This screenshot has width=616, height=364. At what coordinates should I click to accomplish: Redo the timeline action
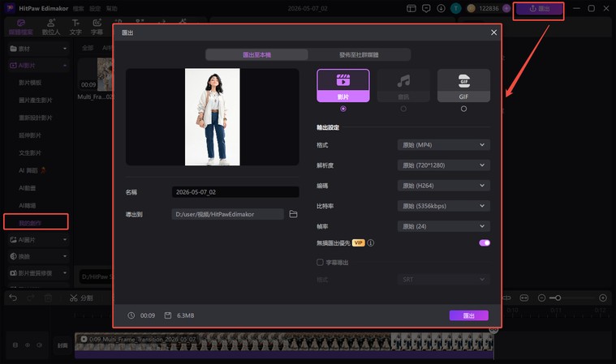pyautogui.click(x=31, y=298)
